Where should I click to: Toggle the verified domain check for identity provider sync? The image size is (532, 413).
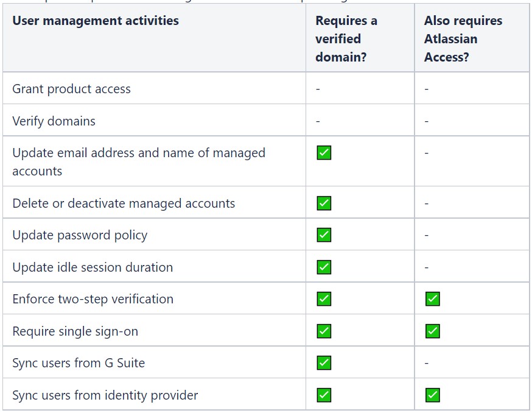[x=323, y=395]
